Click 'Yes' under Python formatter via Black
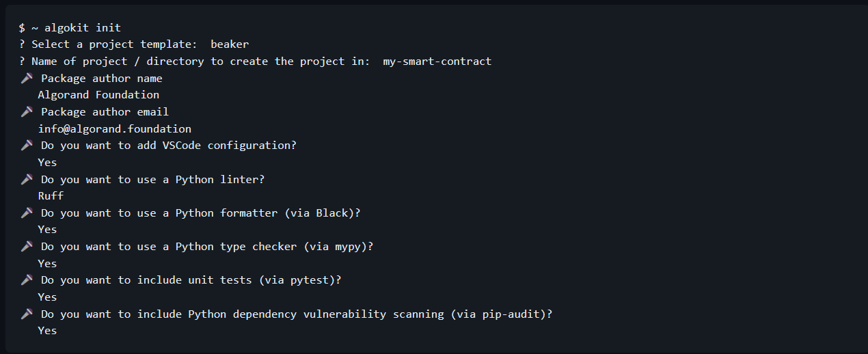 pos(47,229)
